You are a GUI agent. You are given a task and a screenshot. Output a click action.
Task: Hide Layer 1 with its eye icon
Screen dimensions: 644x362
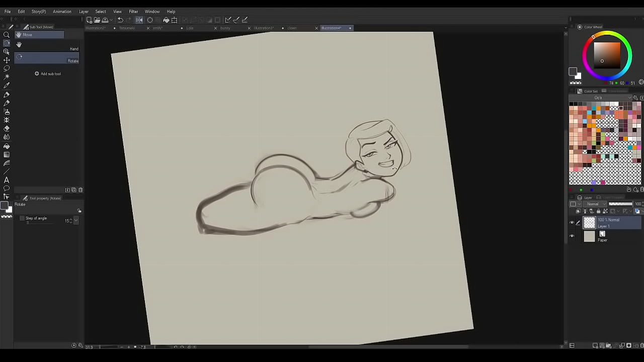[x=572, y=222]
